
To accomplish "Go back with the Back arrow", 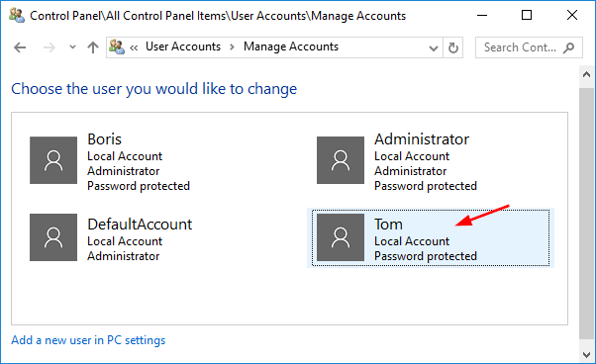I will tap(20, 47).
